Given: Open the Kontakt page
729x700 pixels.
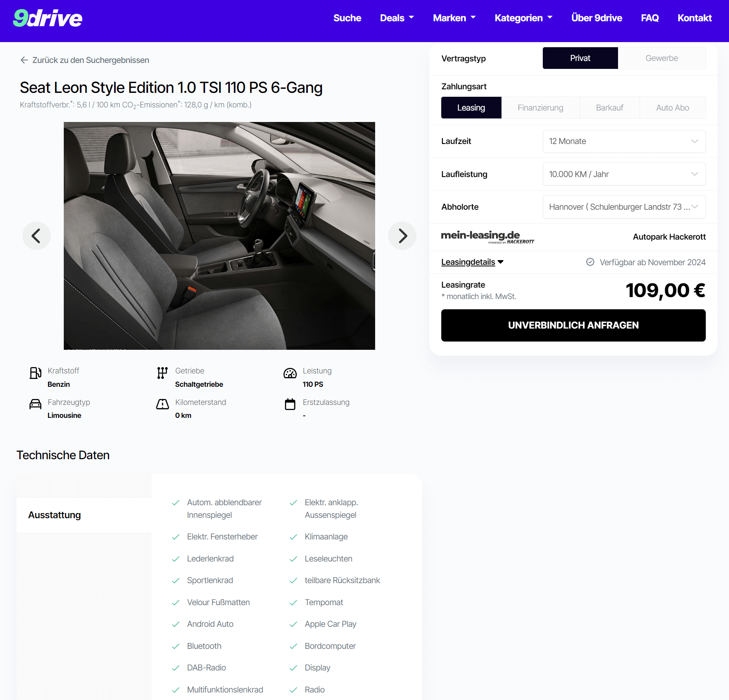Looking at the screenshot, I should (695, 18).
